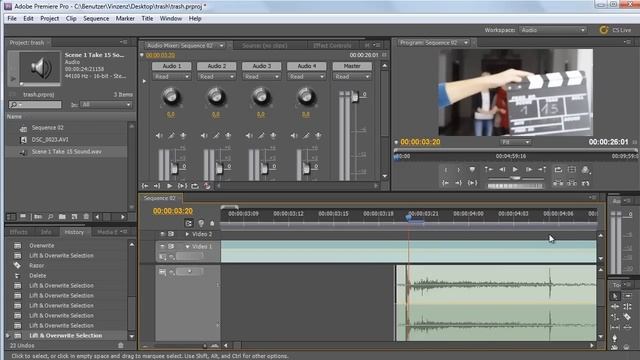Open the Marker menu

pos(125,18)
